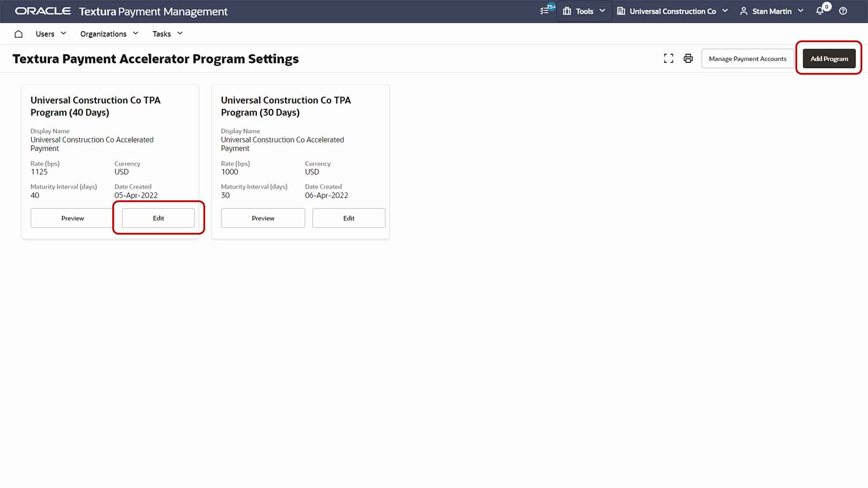Click the notifications bell icon

[x=820, y=11]
